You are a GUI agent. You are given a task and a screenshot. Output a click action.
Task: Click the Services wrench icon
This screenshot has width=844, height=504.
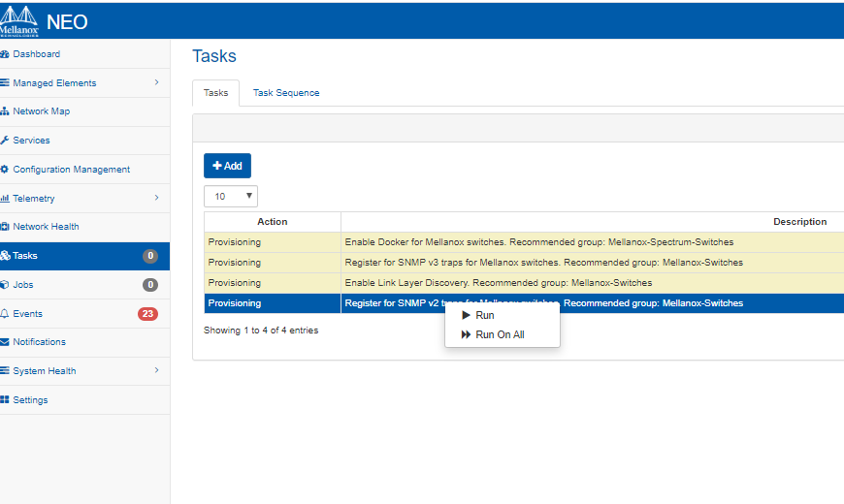click(x=5, y=141)
